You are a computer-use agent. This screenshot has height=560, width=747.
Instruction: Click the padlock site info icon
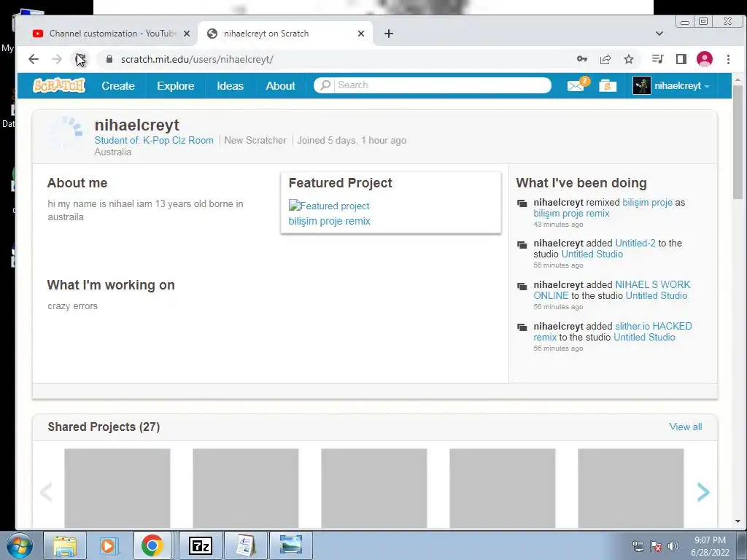pos(109,59)
